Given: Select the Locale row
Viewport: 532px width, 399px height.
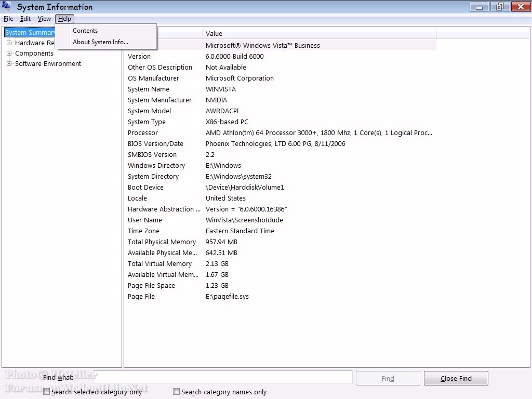Looking at the screenshot, I should (280, 198).
